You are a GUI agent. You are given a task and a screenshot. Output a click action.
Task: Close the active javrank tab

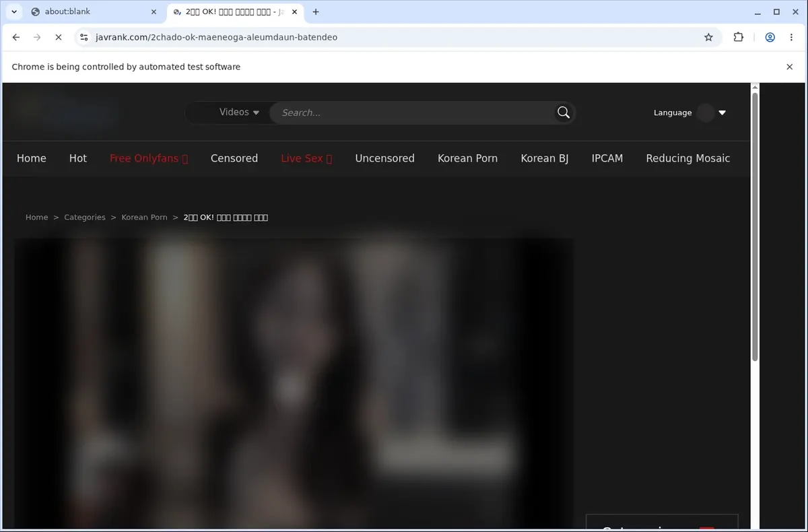[294, 11]
